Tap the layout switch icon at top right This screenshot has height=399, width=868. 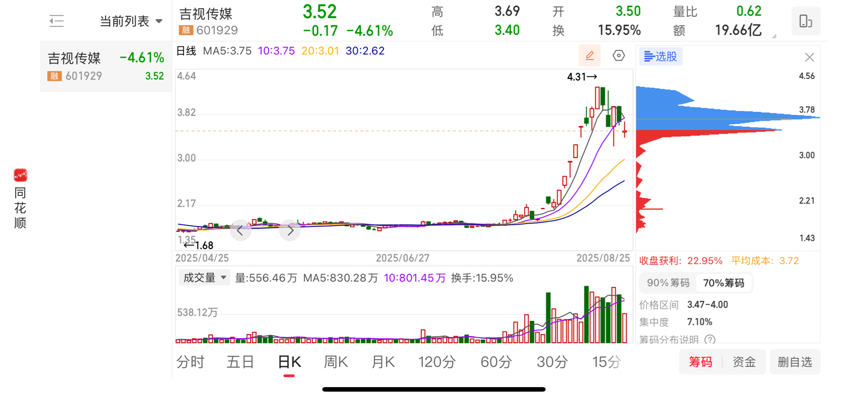(x=806, y=21)
